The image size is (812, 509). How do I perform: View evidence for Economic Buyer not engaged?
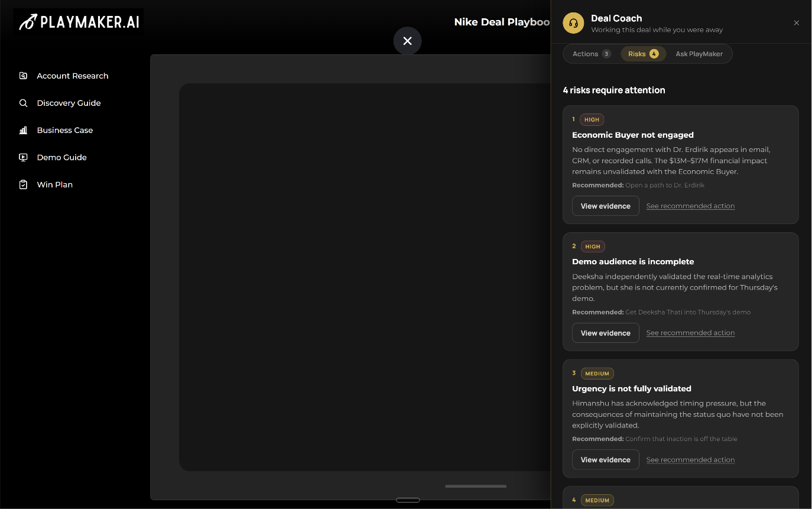pyautogui.click(x=606, y=206)
